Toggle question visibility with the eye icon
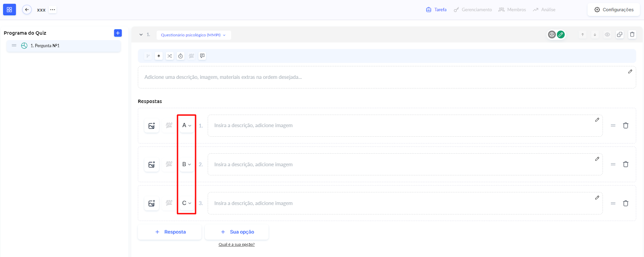Screen dimensions: 644x257 (x=607, y=35)
